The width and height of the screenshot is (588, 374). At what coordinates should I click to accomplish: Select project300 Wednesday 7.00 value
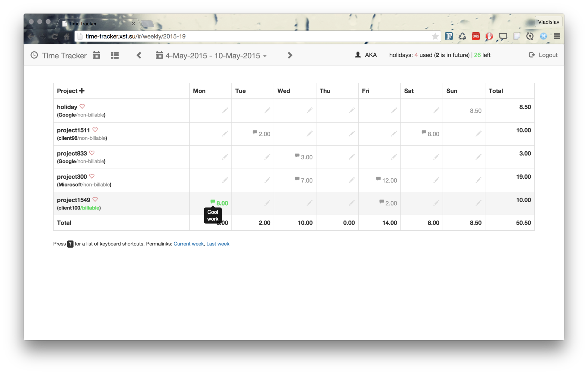point(307,181)
